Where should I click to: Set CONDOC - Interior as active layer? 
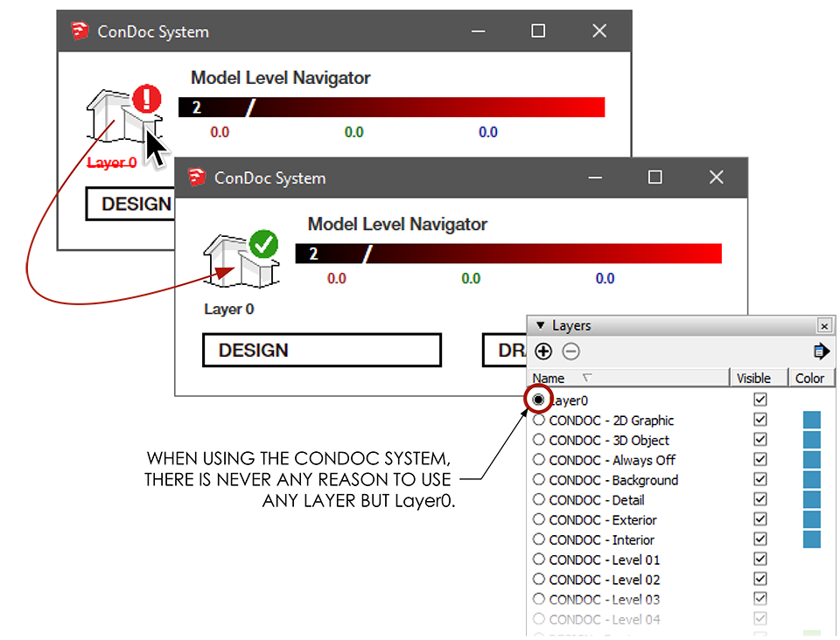click(539, 539)
